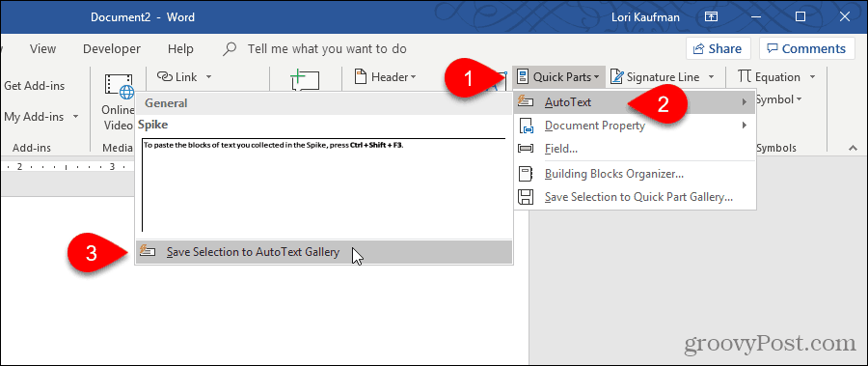Click Save Selection to AutoText Gallery

coord(324,252)
